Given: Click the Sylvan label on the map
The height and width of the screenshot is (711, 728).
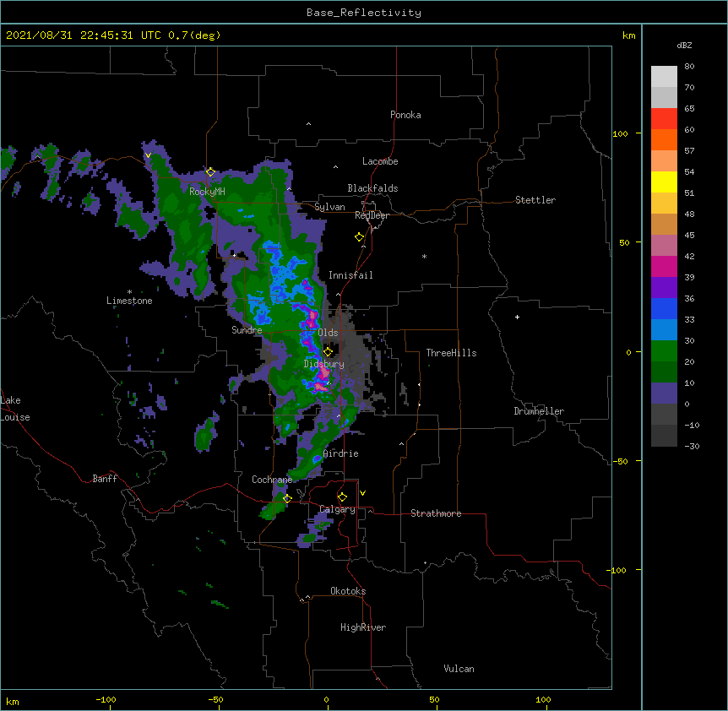Looking at the screenshot, I should pos(329,207).
